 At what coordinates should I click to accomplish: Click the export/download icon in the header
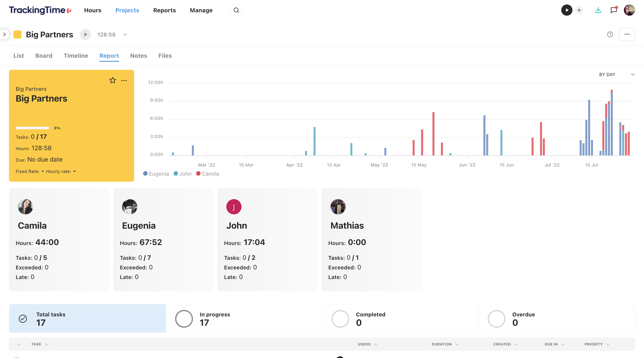point(598,10)
